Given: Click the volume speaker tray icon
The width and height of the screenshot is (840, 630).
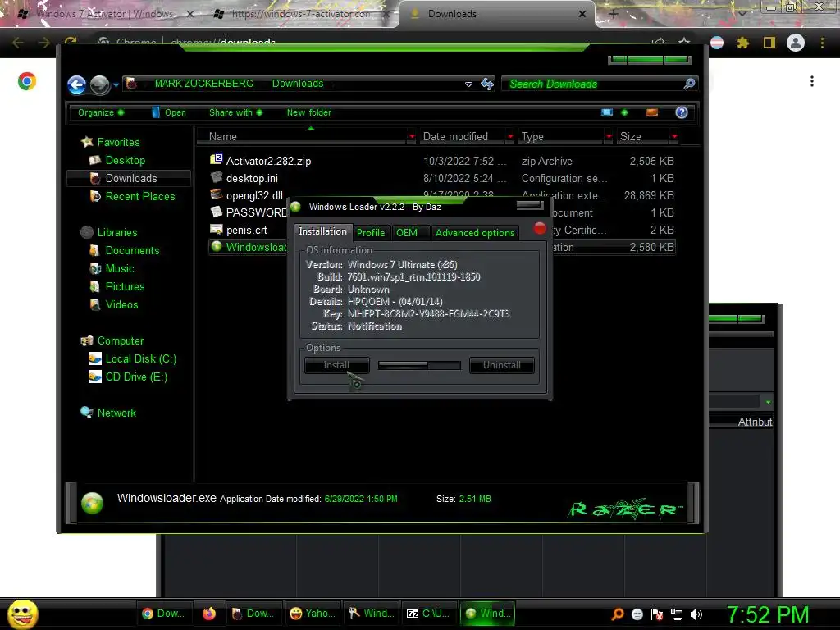Looking at the screenshot, I should (x=696, y=614).
